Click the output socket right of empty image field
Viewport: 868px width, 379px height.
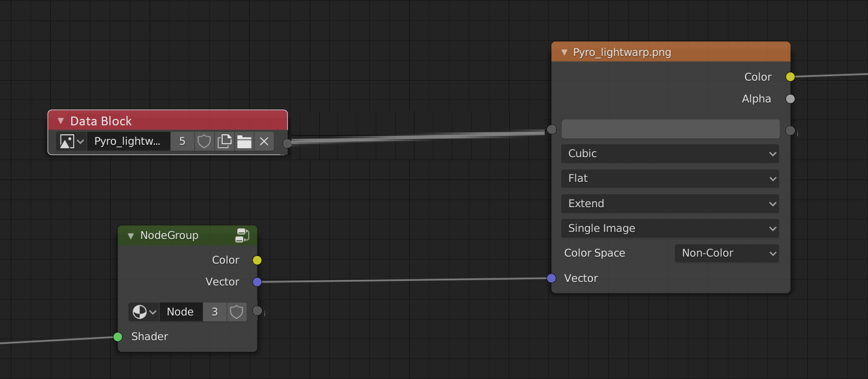(x=790, y=130)
